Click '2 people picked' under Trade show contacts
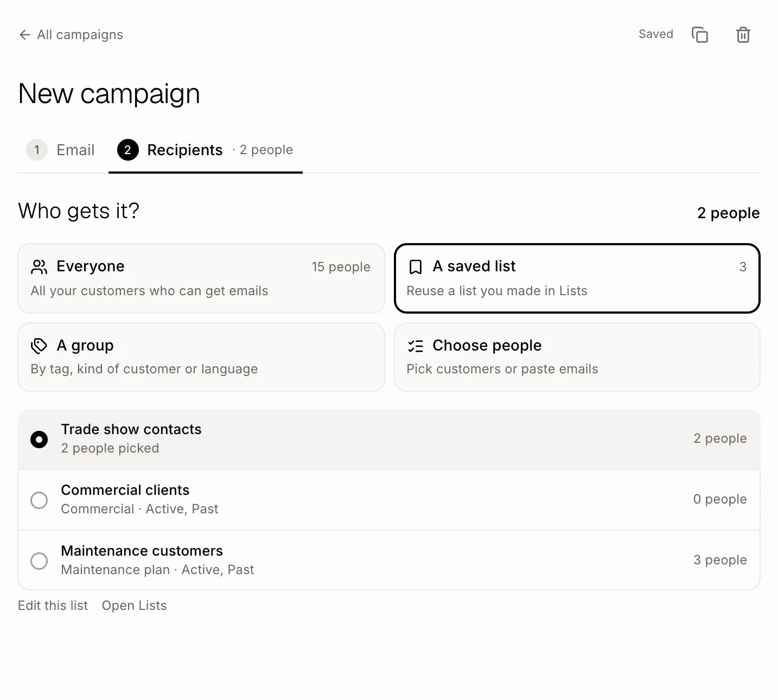The image size is (778, 700). pyautogui.click(x=110, y=448)
